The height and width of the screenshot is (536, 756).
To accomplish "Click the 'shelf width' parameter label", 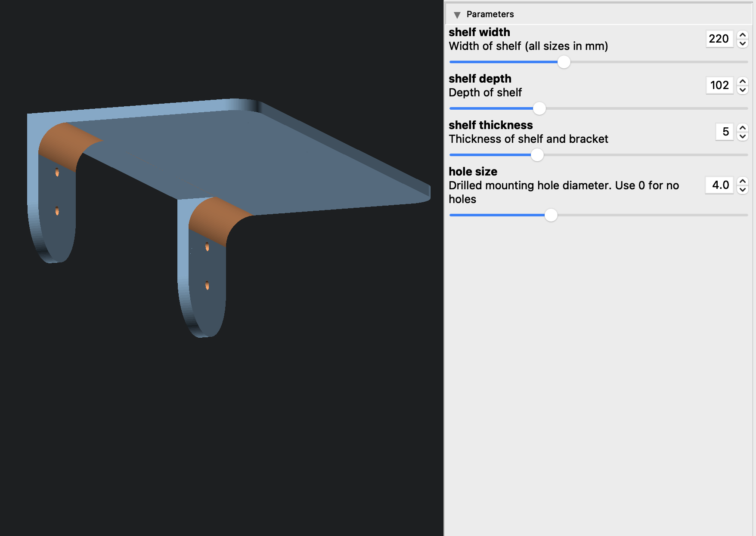I will coord(479,32).
